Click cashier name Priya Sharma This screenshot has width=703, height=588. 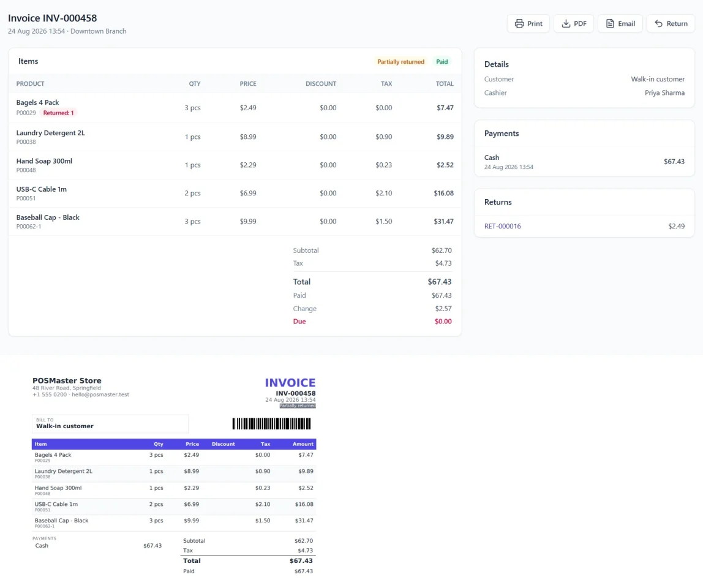coord(664,93)
